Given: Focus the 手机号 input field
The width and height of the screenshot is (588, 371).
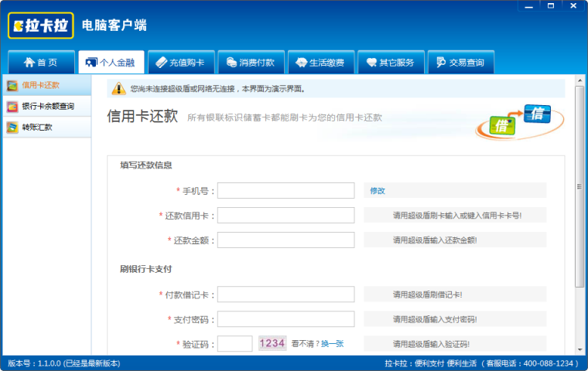Looking at the screenshot, I should coord(285,191).
